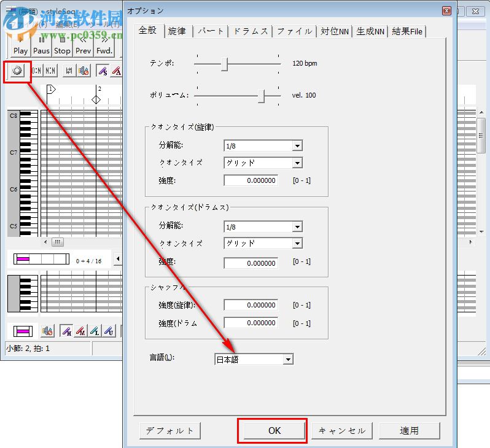Screen dimensions: 490x448
Task: Click shuffle 強度(ドラム) input field
Action: coord(251,323)
